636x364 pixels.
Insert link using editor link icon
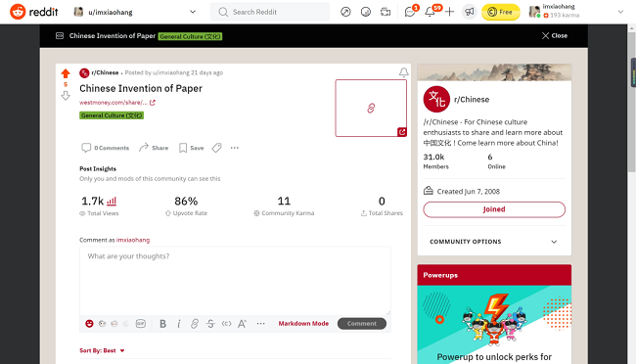pos(195,324)
